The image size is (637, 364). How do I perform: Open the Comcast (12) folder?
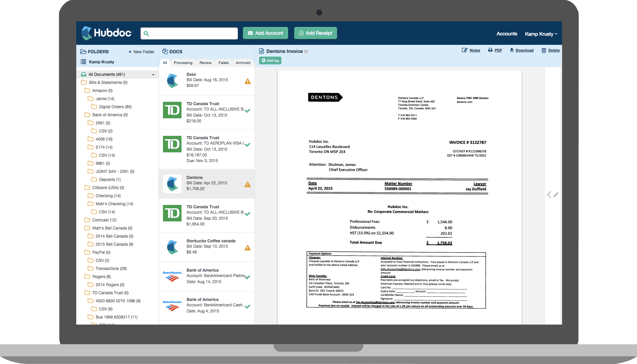101,220
